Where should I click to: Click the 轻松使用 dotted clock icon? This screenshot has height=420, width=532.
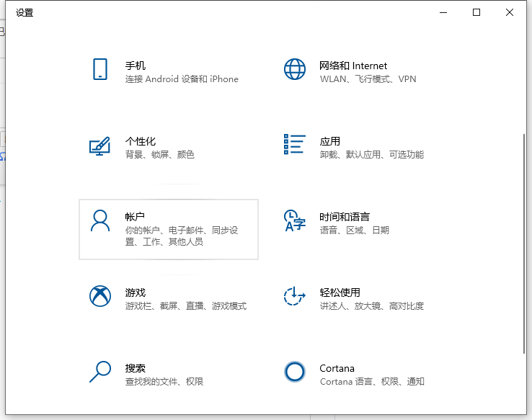(295, 296)
